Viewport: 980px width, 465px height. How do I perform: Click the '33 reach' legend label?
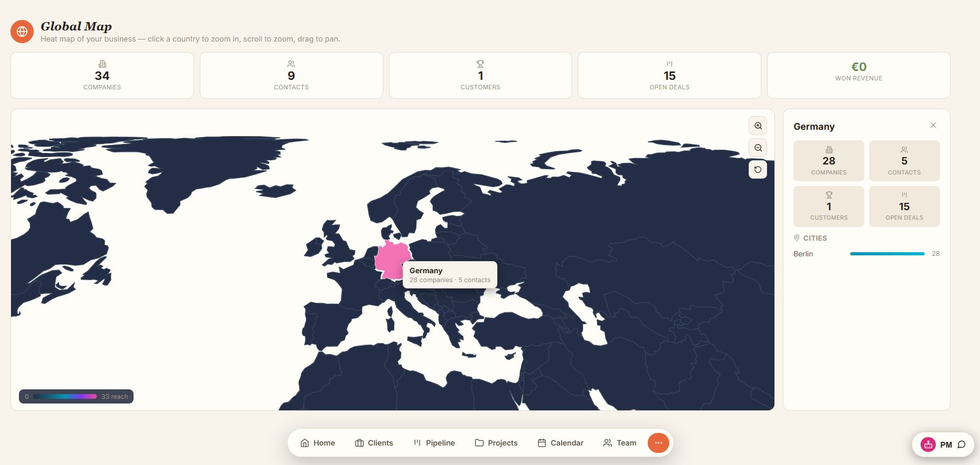click(x=115, y=397)
